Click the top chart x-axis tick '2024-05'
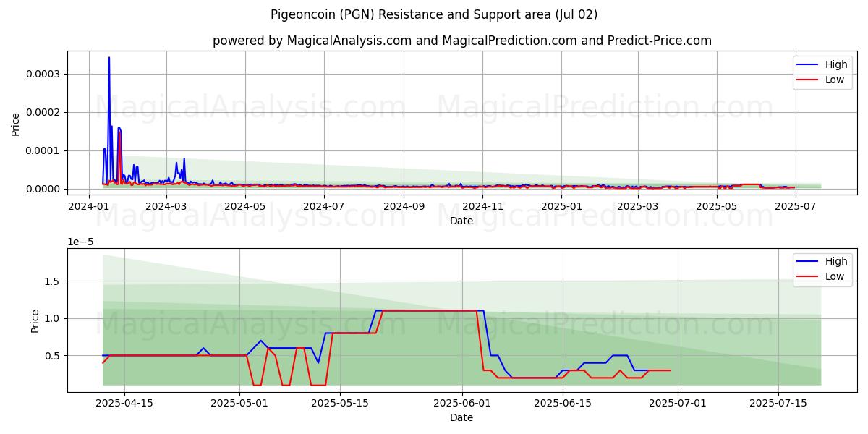Viewport: 868px width, 434px height. 245,205
